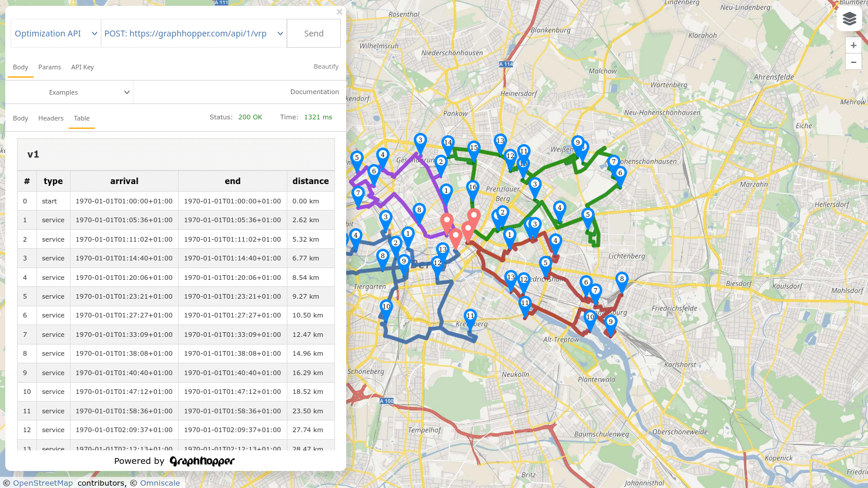Open the Documentation link
Image resolution: width=868 pixels, height=488 pixels.
click(314, 92)
